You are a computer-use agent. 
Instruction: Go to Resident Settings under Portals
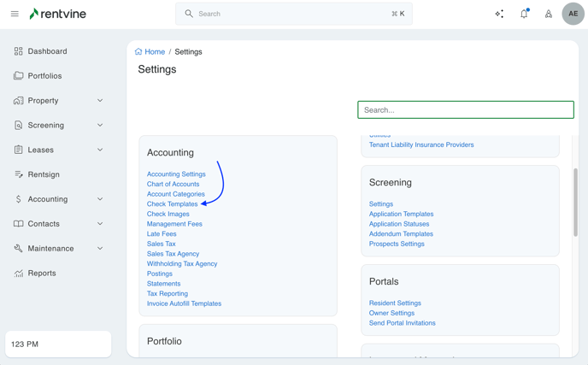coord(395,303)
